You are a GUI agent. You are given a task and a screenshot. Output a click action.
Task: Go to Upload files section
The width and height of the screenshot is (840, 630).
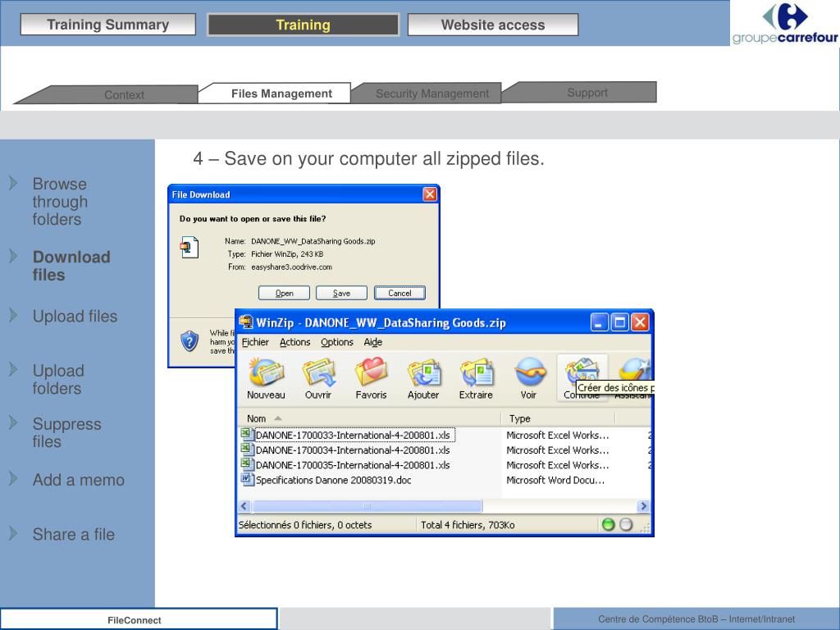[x=75, y=316]
